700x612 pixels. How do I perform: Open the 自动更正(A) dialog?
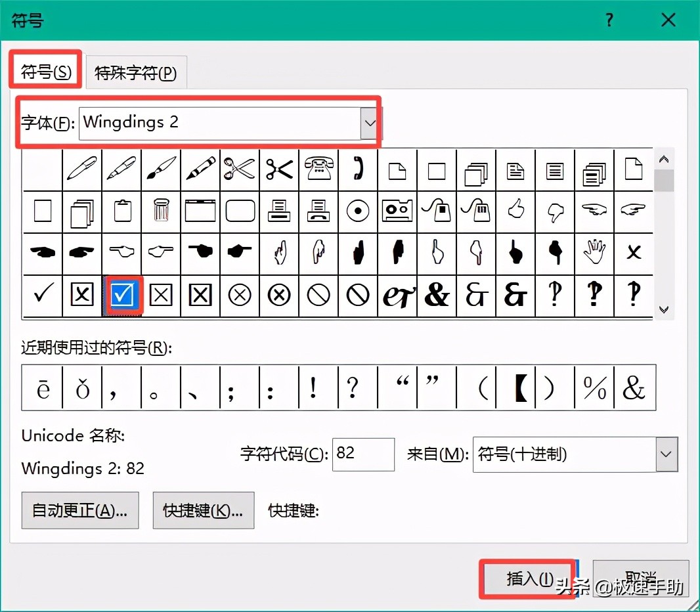pos(79,510)
